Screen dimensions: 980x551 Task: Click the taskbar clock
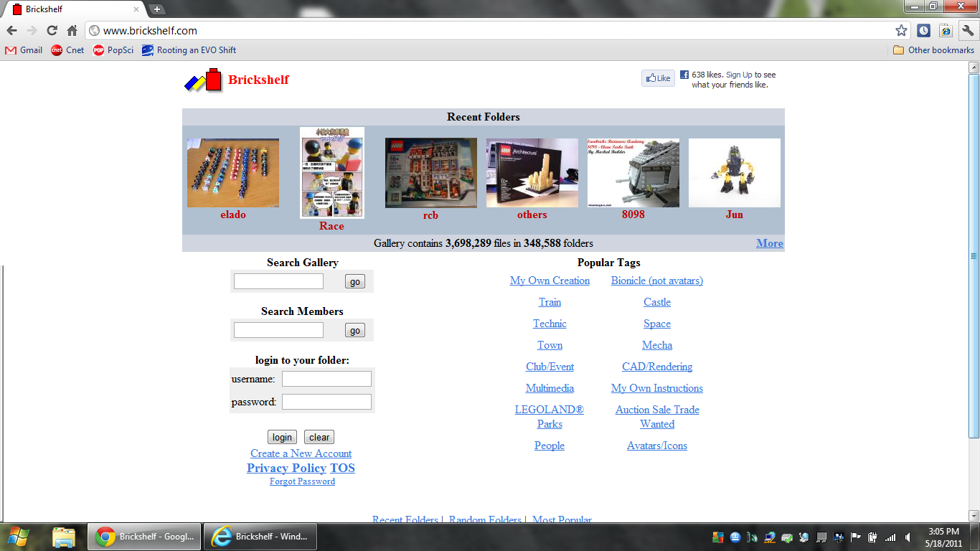(943, 537)
